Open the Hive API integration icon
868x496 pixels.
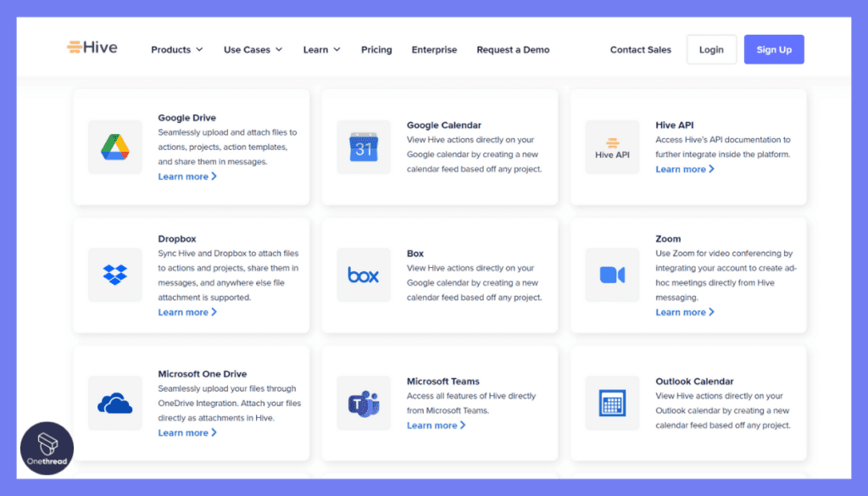coord(612,148)
